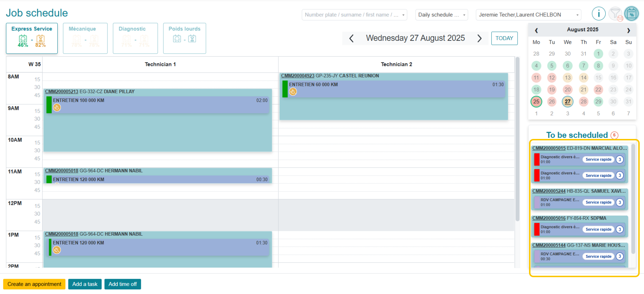Viewport: 644px width, 294px height.
Task: Click the Technician 2 column header
Action: point(397,64)
